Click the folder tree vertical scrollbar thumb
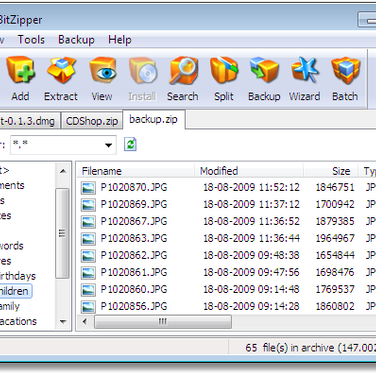The image size is (376, 376). point(62,233)
